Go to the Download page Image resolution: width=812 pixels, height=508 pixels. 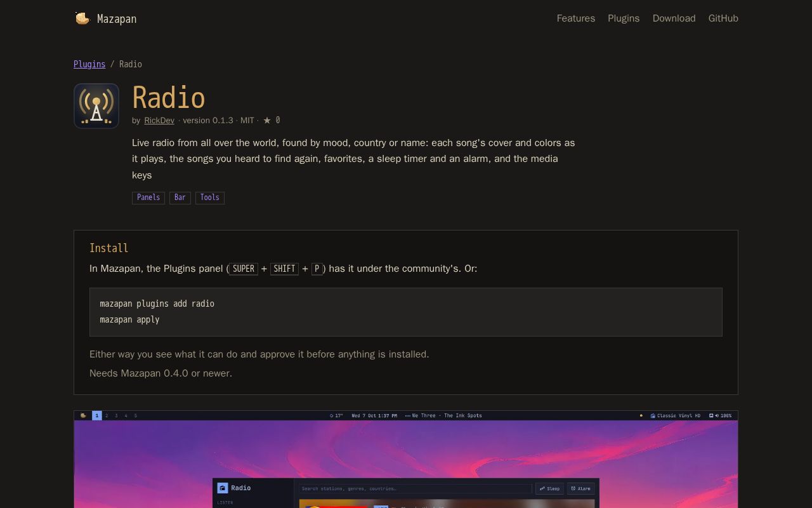coord(674,18)
